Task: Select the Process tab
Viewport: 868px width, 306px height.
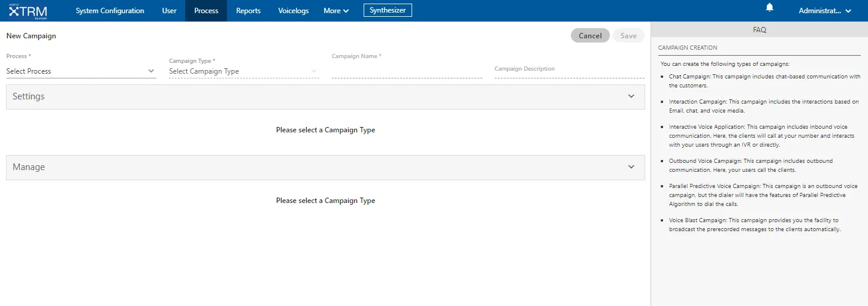Action: point(206,11)
